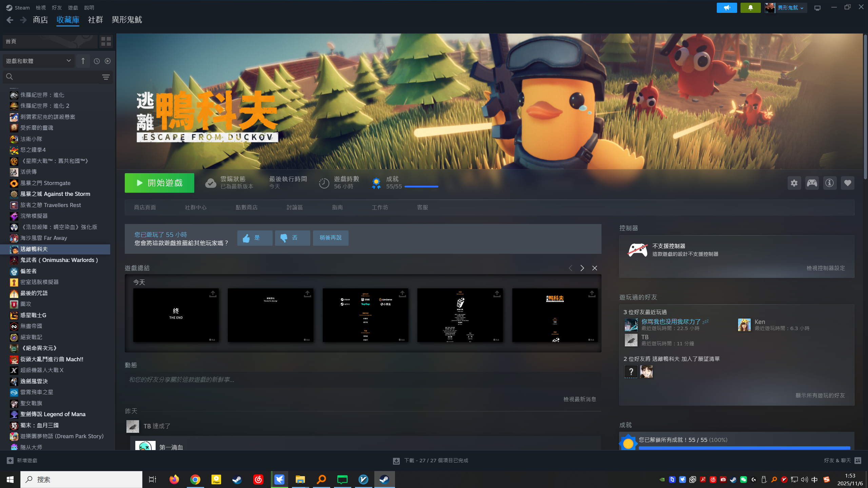Switch to 工作坊 tab
Viewport: 868px width, 488px height.
pos(380,207)
